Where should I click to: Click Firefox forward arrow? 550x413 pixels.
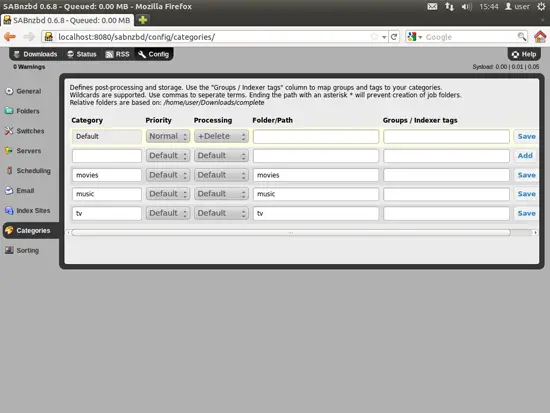tap(29, 36)
